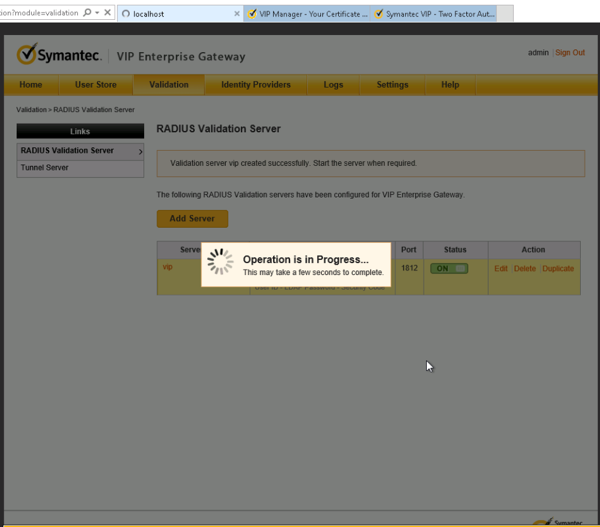Viewport: 600px width, 527px height.
Task: Open the User Store menu
Action: pyautogui.click(x=96, y=85)
